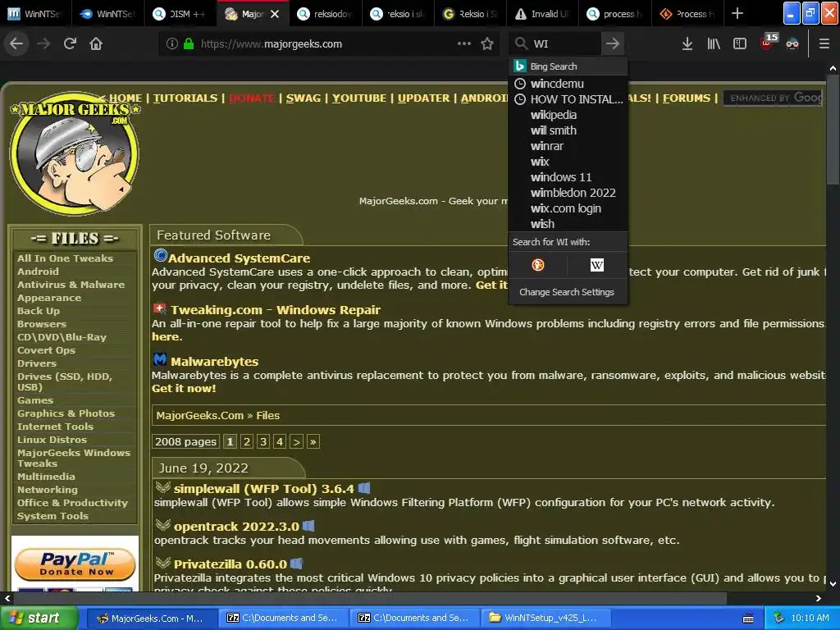
Task: Open simplewall (WFP Tool) 3.6.4 entry
Action: 263,489
